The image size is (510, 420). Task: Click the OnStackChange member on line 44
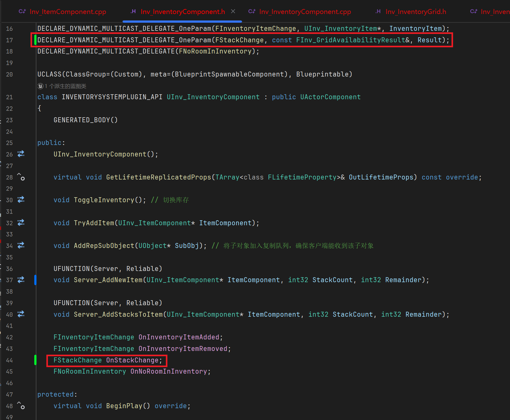pos(132,360)
